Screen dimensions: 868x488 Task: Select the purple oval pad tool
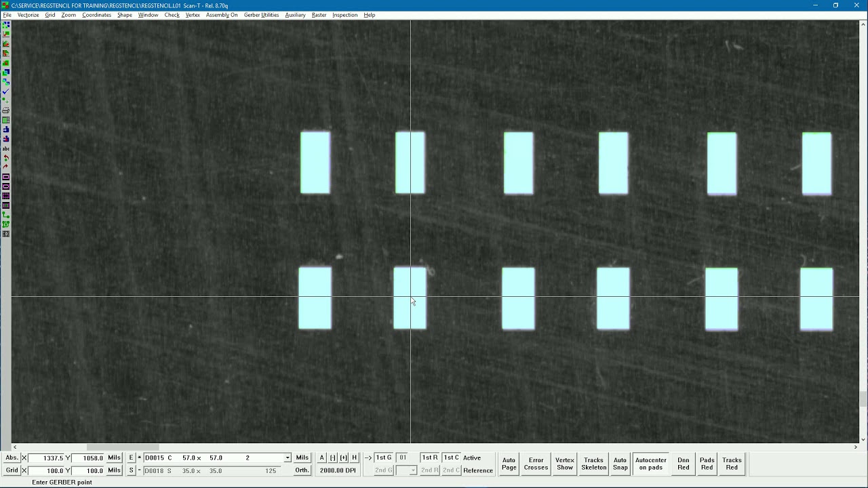(x=6, y=186)
